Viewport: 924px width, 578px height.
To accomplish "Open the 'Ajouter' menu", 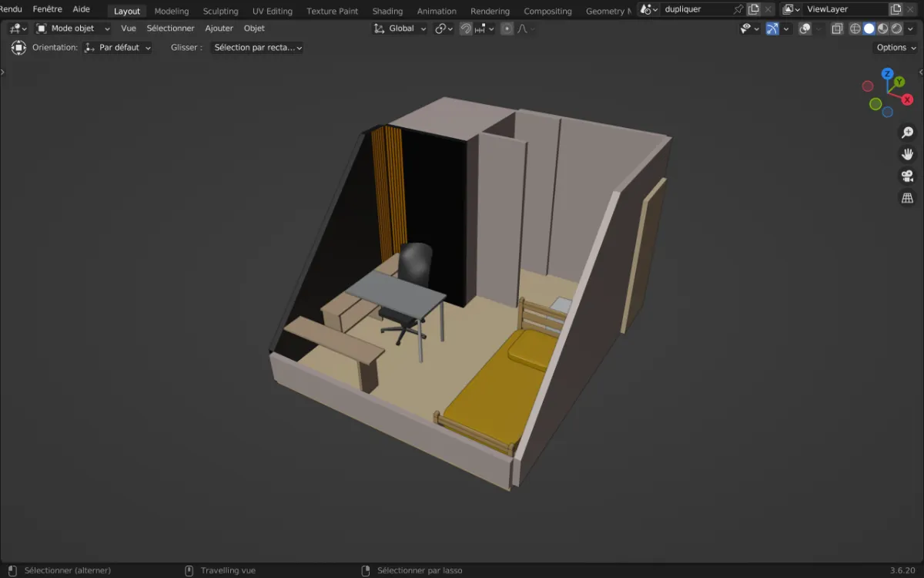I will pyautogui.click(x=219, y=28).
